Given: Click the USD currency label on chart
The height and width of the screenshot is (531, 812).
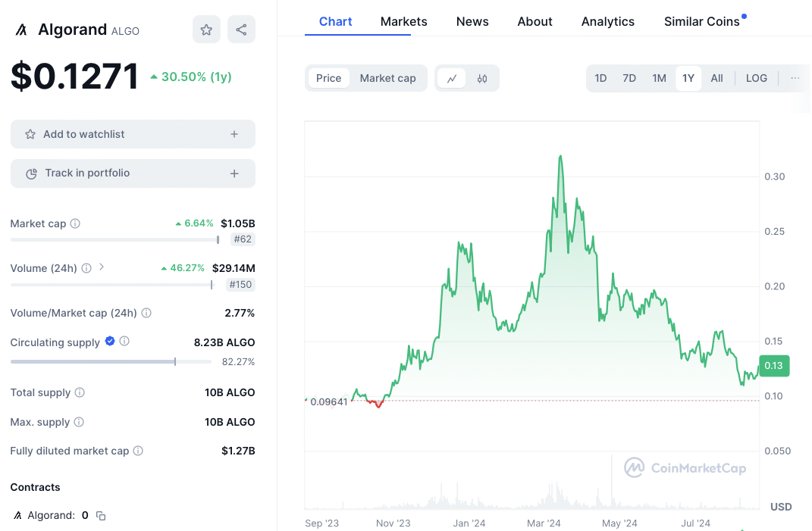Looking at the screenshot, I should tap(781, 507).
